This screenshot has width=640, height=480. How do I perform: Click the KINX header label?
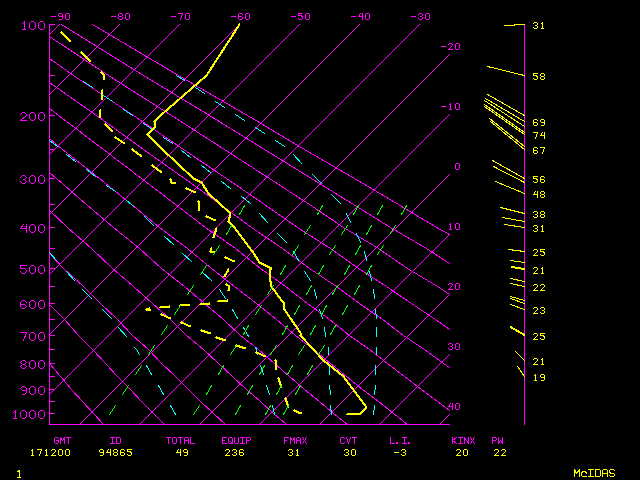click(463, 439)
